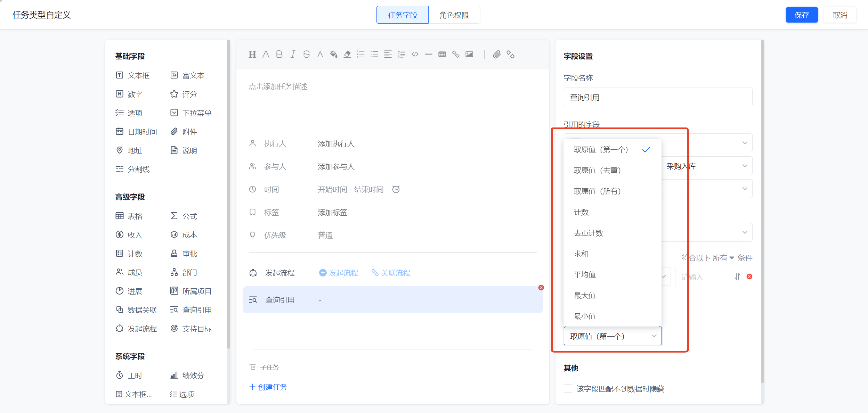Remove the 查询引用 field with red X
The height and width of the screenshot is (413, 868).
[x=541, y=288]
